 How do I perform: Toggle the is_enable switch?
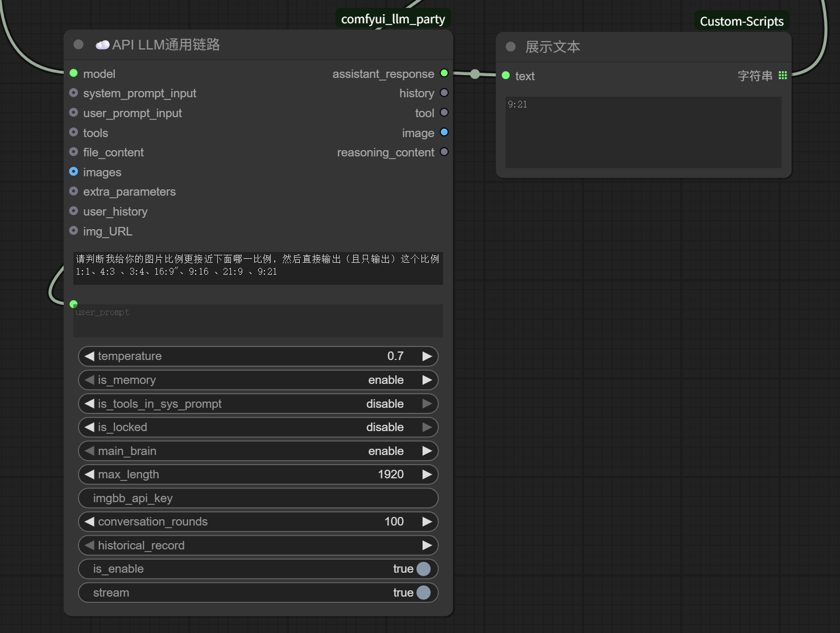tap(423, 569)
